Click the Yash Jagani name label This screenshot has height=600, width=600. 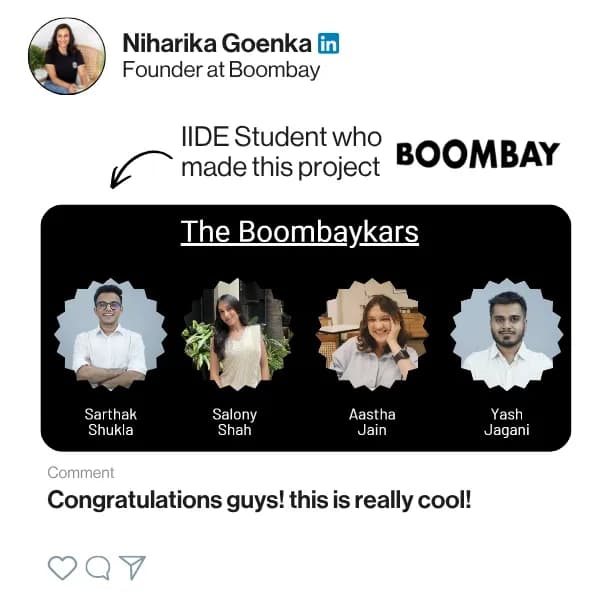click(507, 422)
